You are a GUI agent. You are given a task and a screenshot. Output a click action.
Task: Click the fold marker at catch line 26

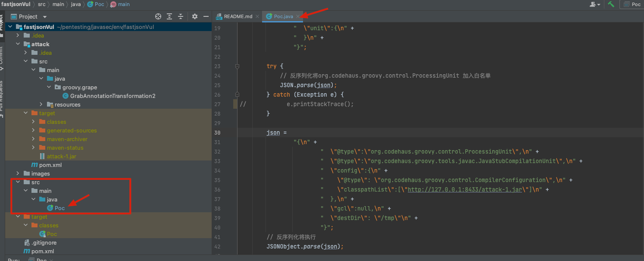(x=237, y=94)
